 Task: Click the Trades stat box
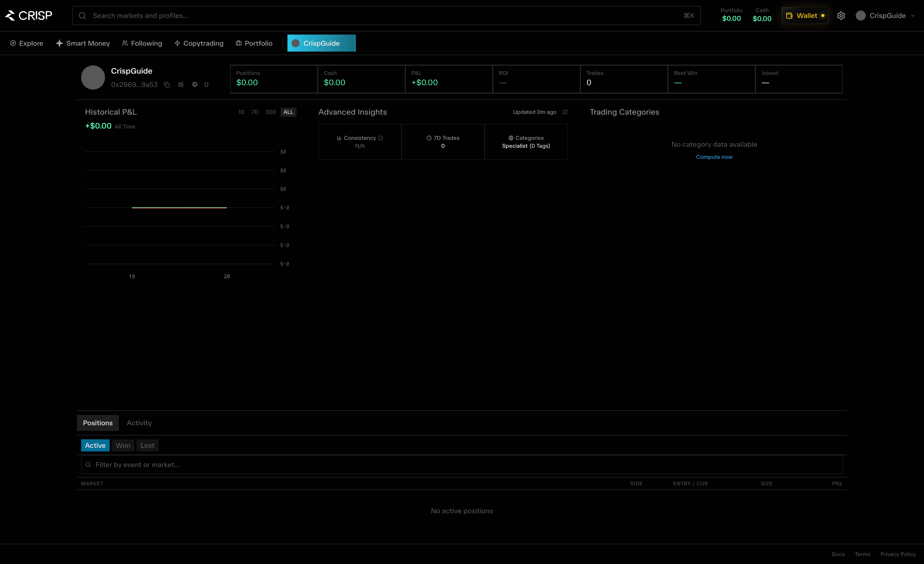[x=624, y=79]
